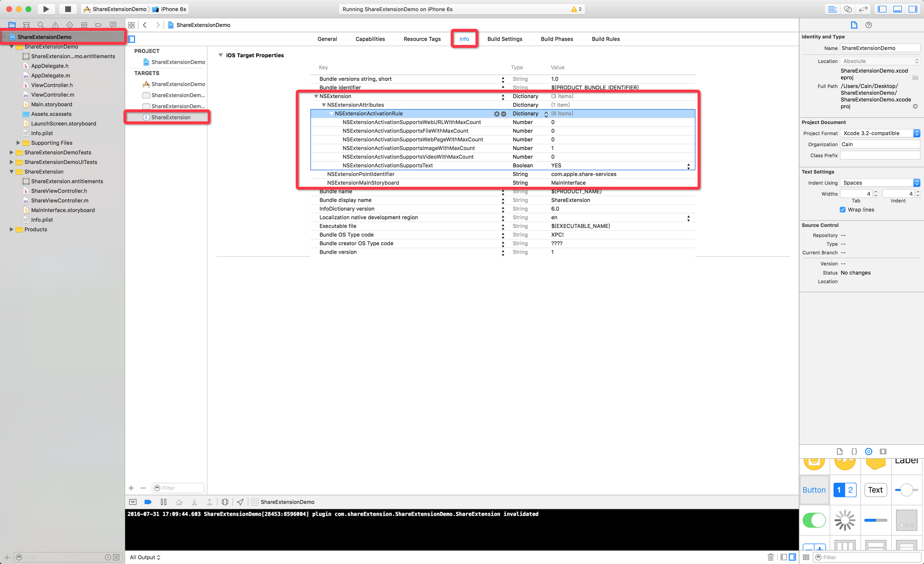This screenshot has height=564, width=924.
Task: Select the ShareExtension target
Action: pos(170,117)
